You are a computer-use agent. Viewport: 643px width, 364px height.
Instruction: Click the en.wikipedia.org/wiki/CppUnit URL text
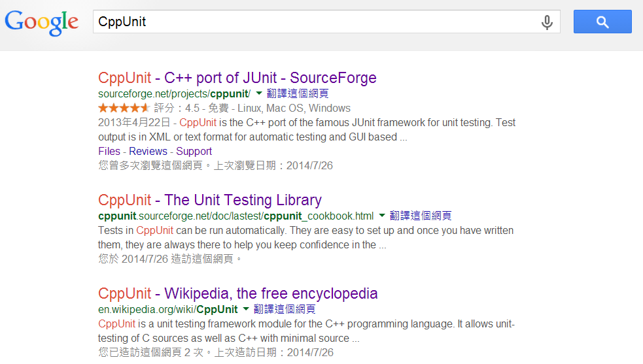click(x=167, y=310)
